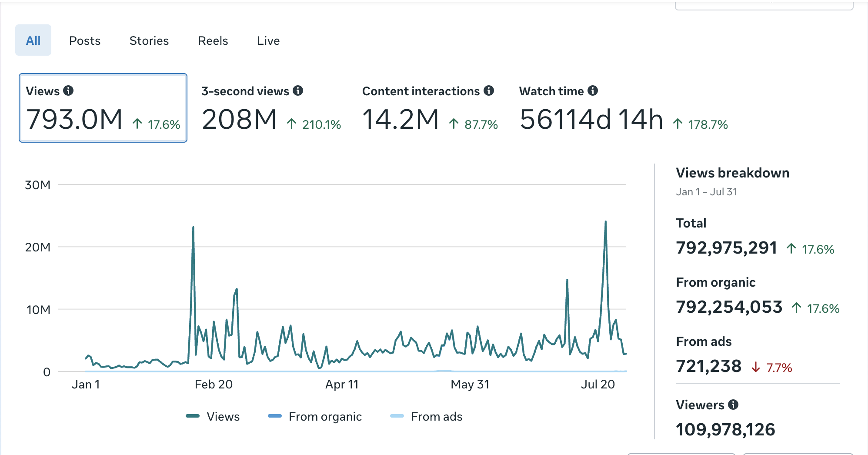Viewport: 868px width, 455px height.
Task: Select the 3-second views 208M metric
Action: pyautogui.click(x=271, y=109)
